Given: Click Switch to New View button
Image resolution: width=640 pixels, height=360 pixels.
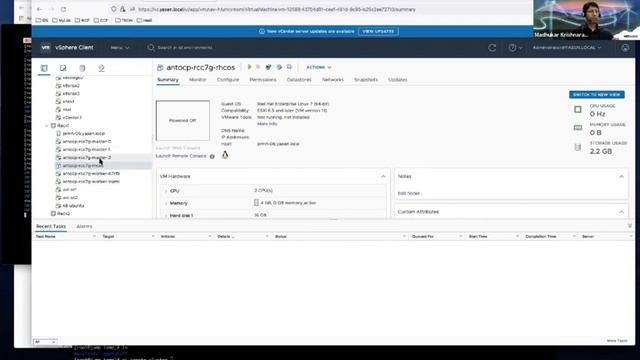Looking at the screenshot, I should [596, 95].
